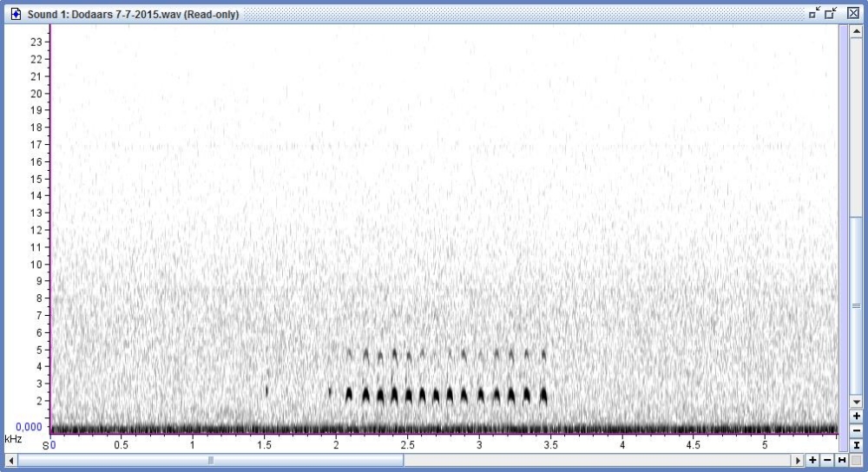This screenshot has width=868, height=472.
Task: Click the 'kHz' axis unit label
Action: click(13, 439)
